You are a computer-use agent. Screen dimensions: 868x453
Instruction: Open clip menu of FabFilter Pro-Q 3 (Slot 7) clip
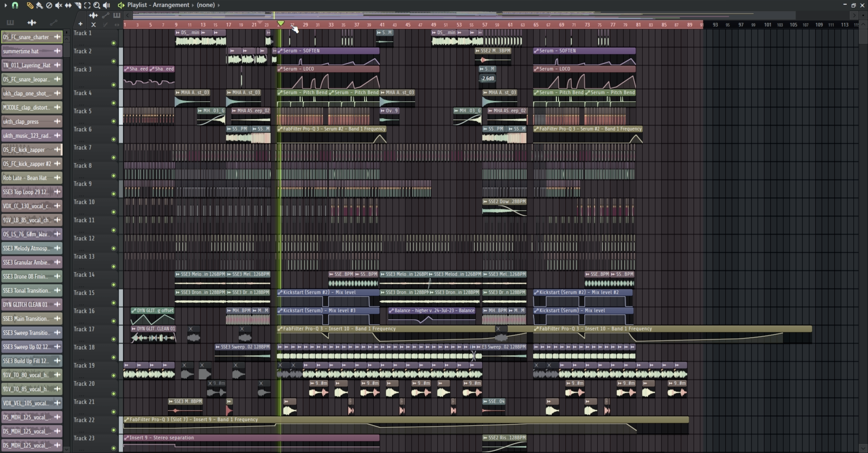[126, 420]
